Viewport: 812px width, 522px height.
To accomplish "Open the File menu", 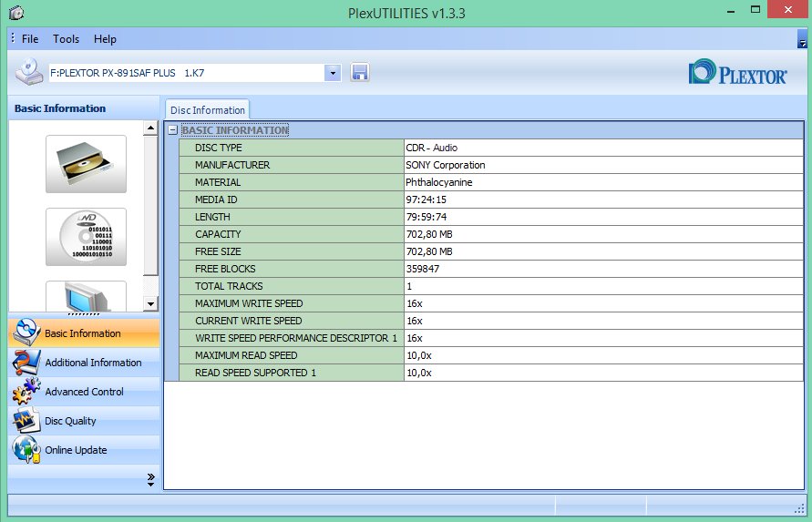I will click(30, 39).
